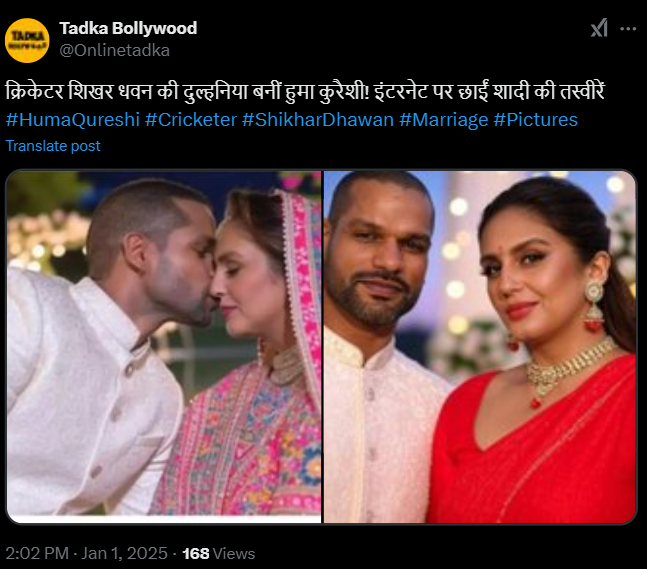Viewport: 647px width, 569px height.
Task: Click the Jan 1, 2025 post date
Action: point(124,553)
